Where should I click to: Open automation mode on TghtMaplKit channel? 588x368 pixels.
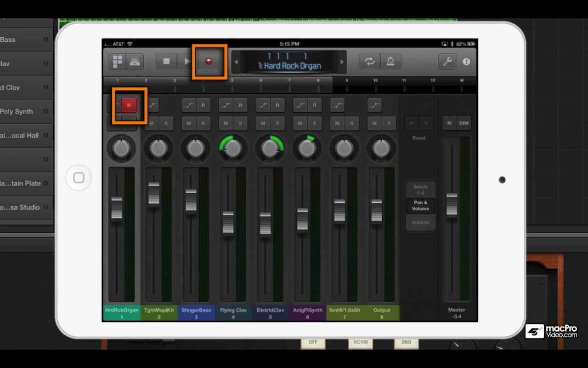click(152, 105)
